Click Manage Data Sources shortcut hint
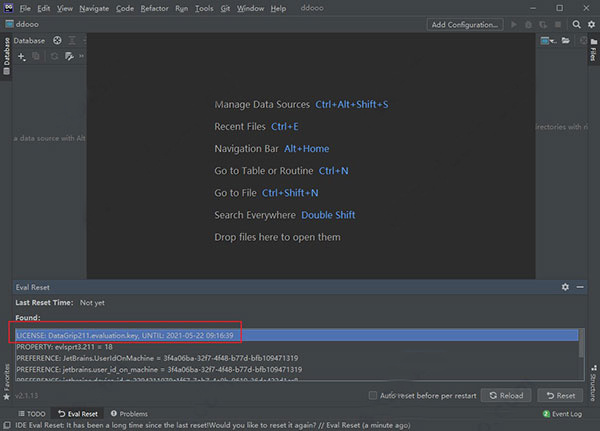 click(301, 104)
